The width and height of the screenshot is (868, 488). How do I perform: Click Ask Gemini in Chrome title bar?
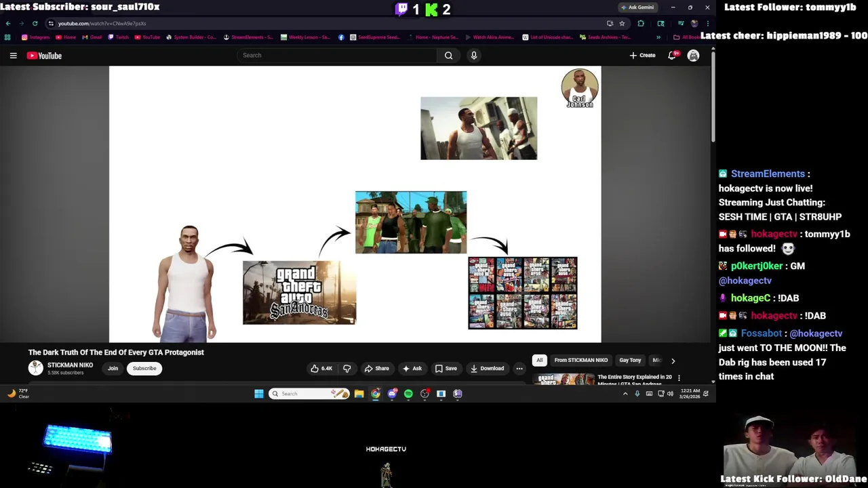637,7
